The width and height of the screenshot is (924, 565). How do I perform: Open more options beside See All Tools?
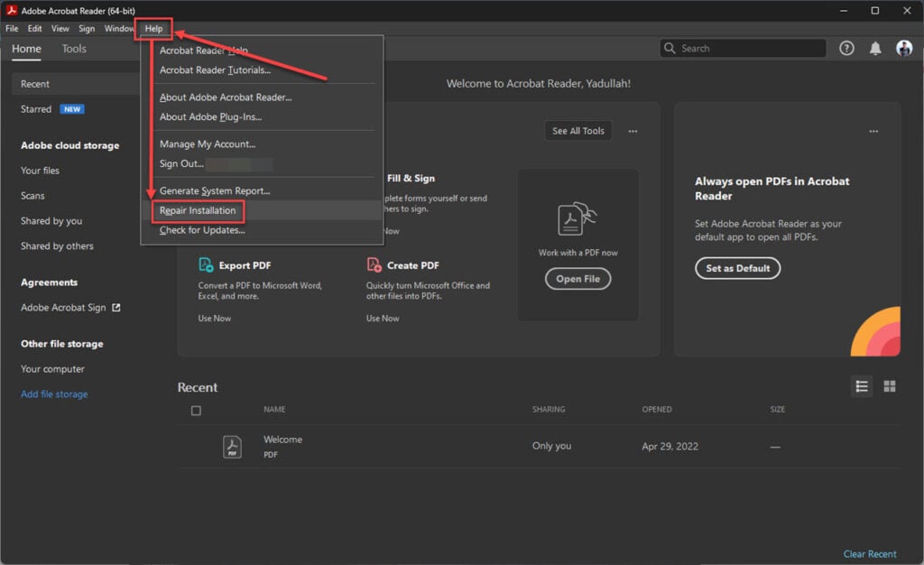coord(633,132)
